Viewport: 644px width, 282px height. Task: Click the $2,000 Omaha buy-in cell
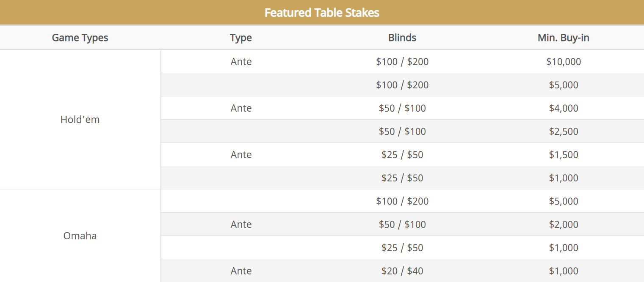click(x=564, y=225)
